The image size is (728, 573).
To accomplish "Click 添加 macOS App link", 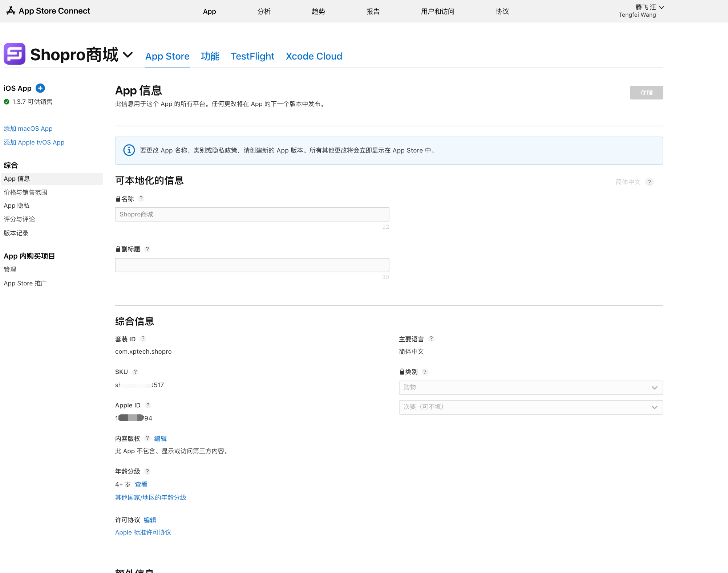I will 28,129.
